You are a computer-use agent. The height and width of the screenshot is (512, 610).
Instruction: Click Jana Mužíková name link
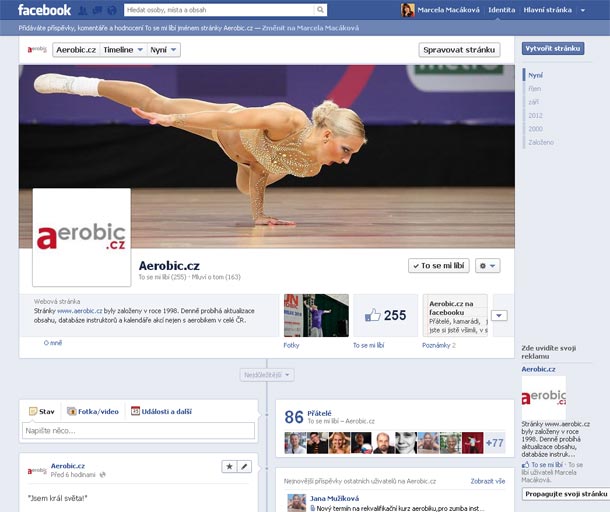(335, 498)
